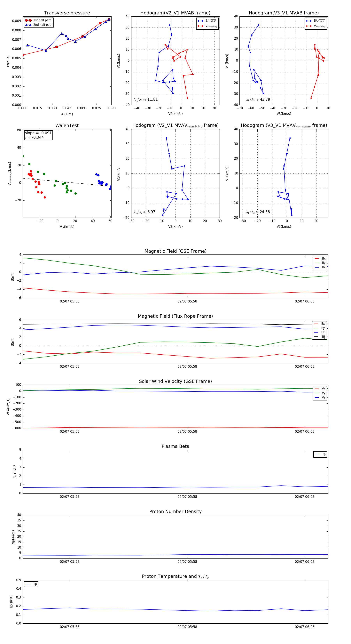This screenshot has width=351, height=644.
Task: Click the 'slope = -0.091' text box
Action: click(38, 133)
